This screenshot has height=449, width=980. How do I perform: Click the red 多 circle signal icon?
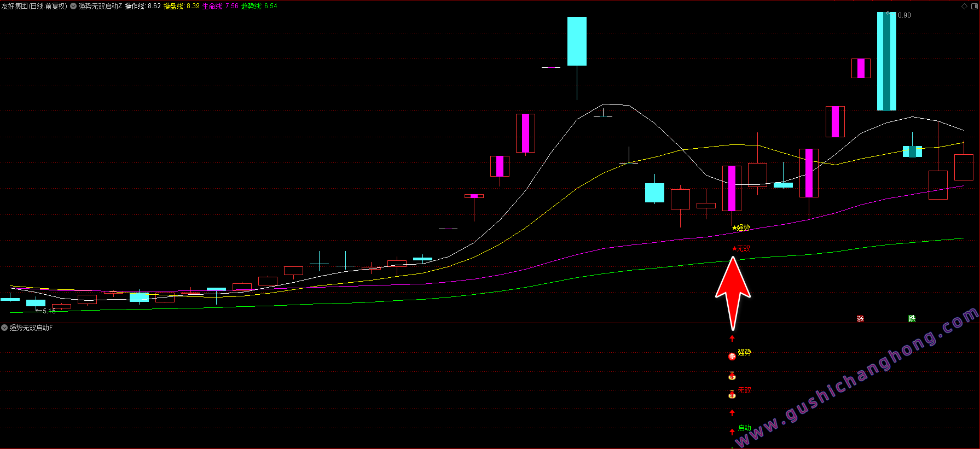(x=732, y=357)
